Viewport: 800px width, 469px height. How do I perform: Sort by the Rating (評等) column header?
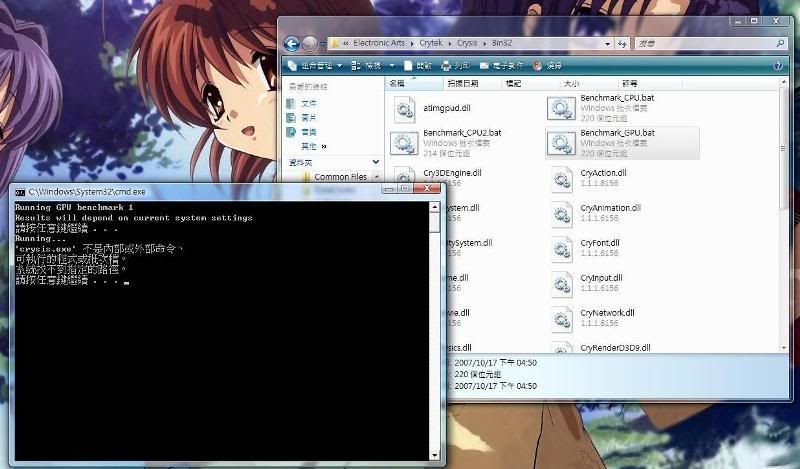[x=649, y=83]
